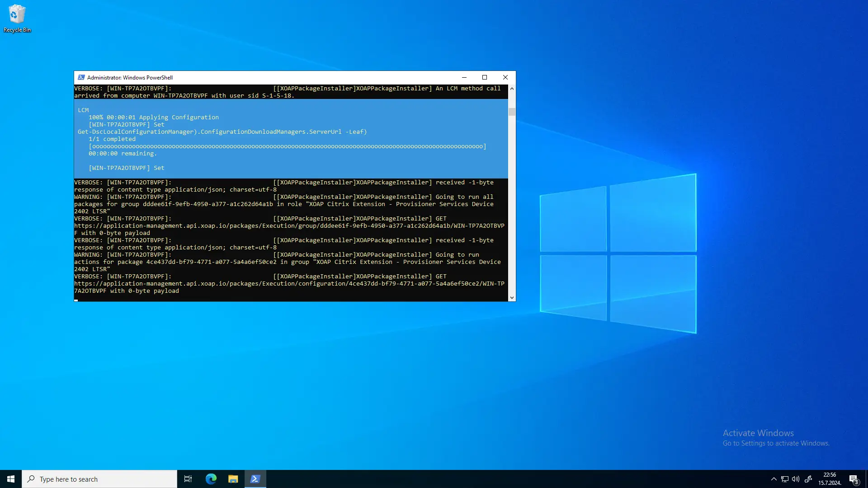Click the 'Going to run all' warning line
This screenshot has width=868, height=488.
284,197
